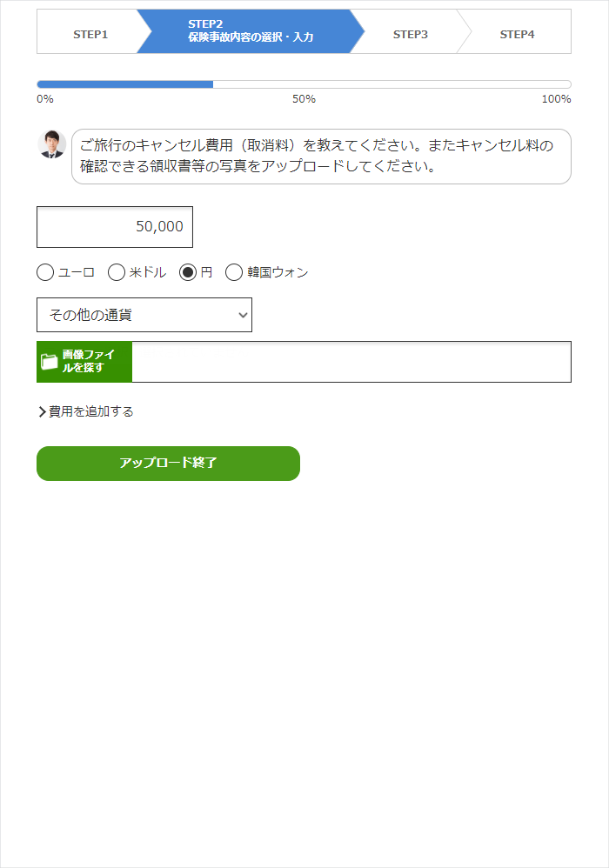Click the blue progress bar

pyautogui.click(x=124, y=84)
